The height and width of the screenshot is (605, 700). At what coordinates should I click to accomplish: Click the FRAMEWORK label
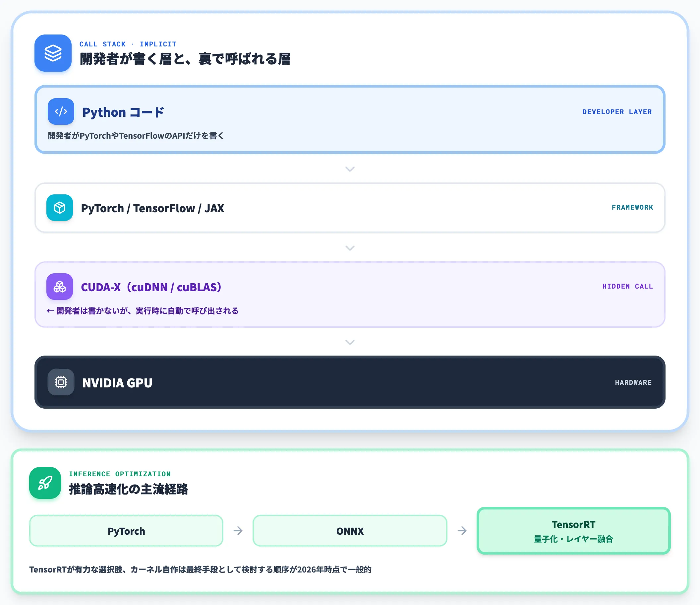[632, 207]
